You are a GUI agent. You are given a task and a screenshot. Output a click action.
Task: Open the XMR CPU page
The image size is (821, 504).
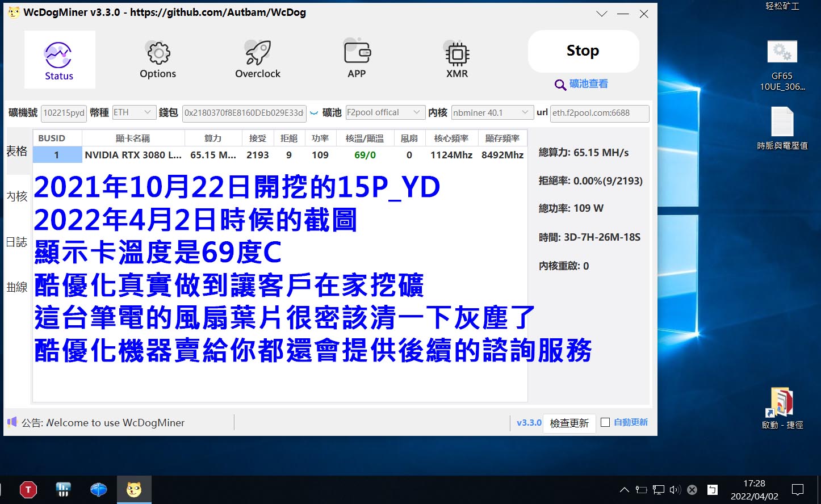[x=457, y=60]
